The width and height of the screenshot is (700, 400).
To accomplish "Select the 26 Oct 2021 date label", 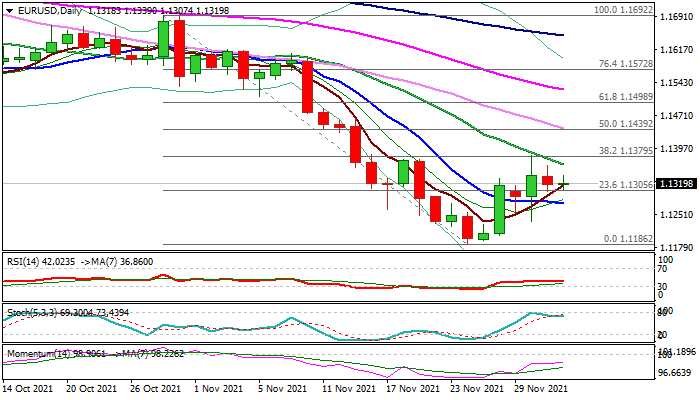I will tap(153, 389).
